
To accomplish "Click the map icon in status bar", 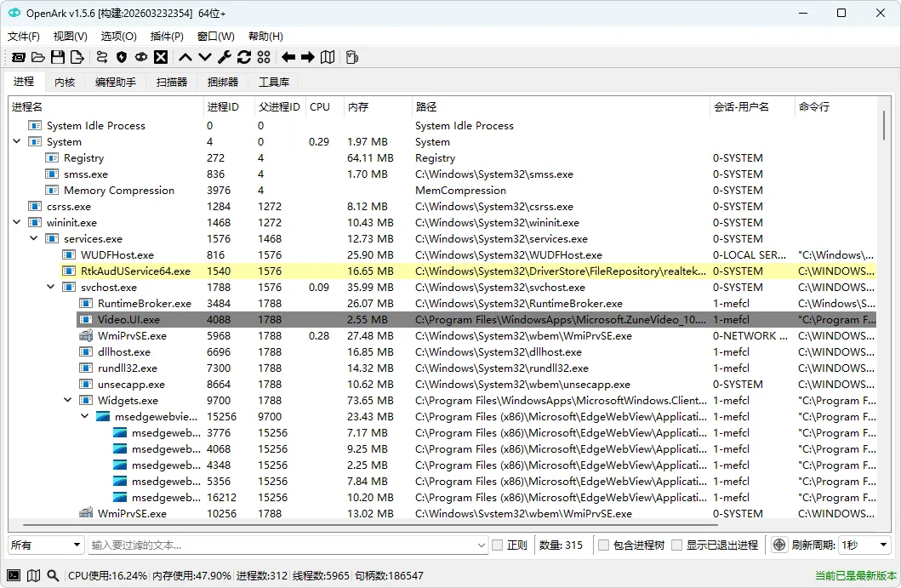I will point(34,575).
